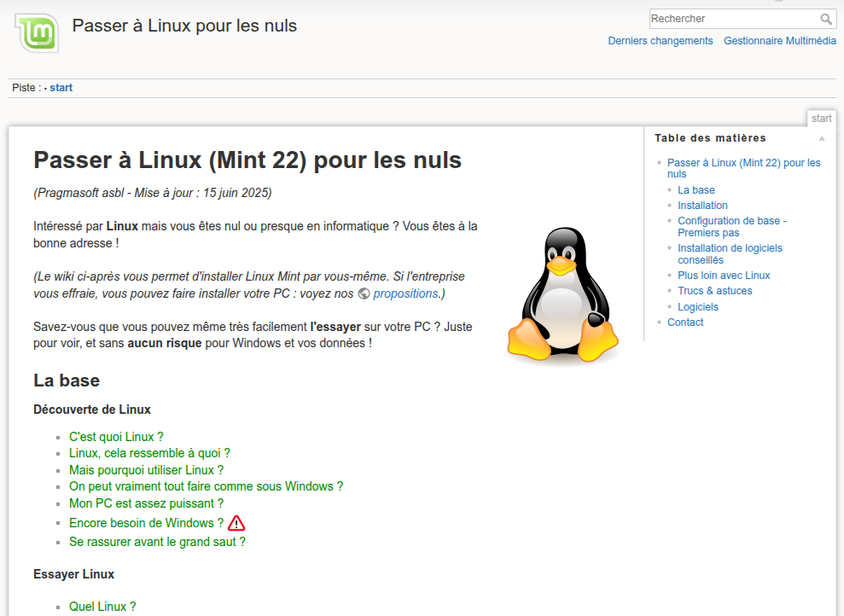This screenshot has height=616, width=844.
Task: Jump to Contact in table of contents
Action: [x=685, y=323]
